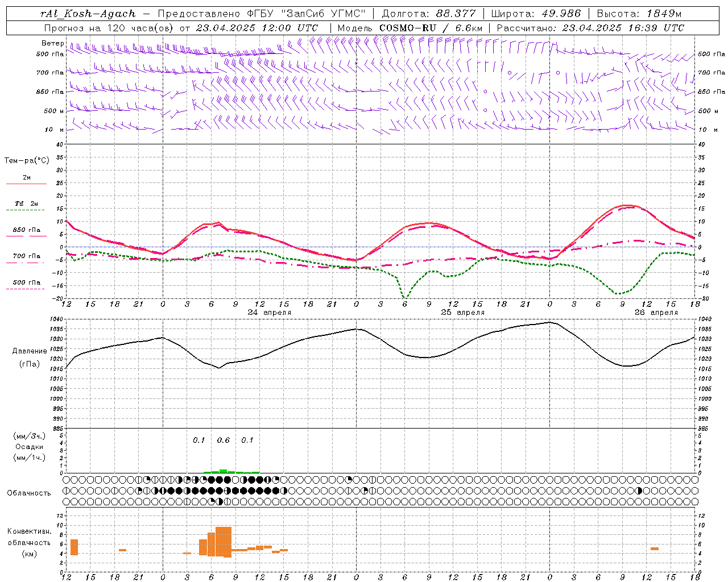Image resolution: width=728 pixels, height=582 pixels.
Task: Click the 500 м wind level label at left
Action: tap(54, 111)
